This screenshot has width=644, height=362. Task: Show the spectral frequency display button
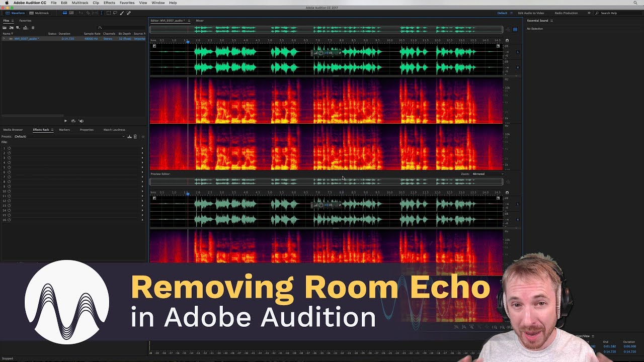click(x=64, y=13)
